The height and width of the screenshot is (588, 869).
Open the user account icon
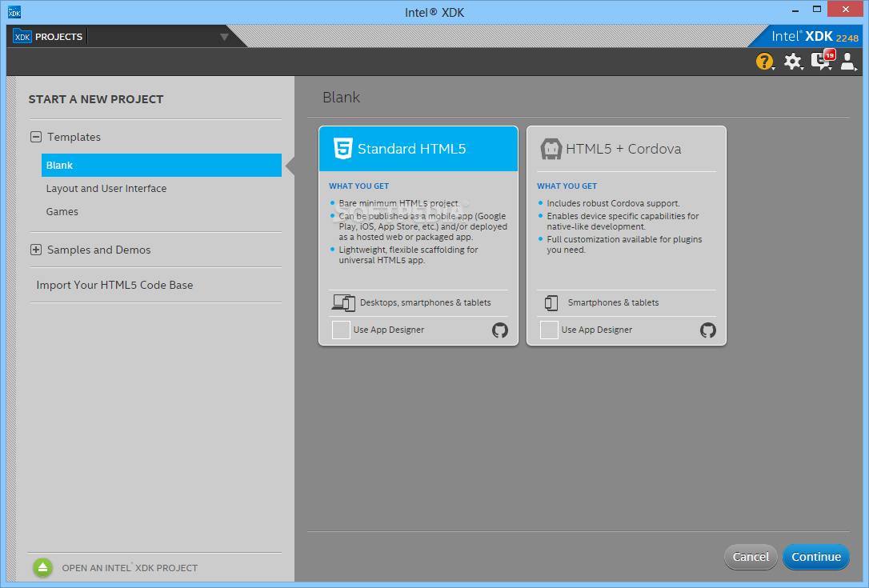click(x=848, y=61)
